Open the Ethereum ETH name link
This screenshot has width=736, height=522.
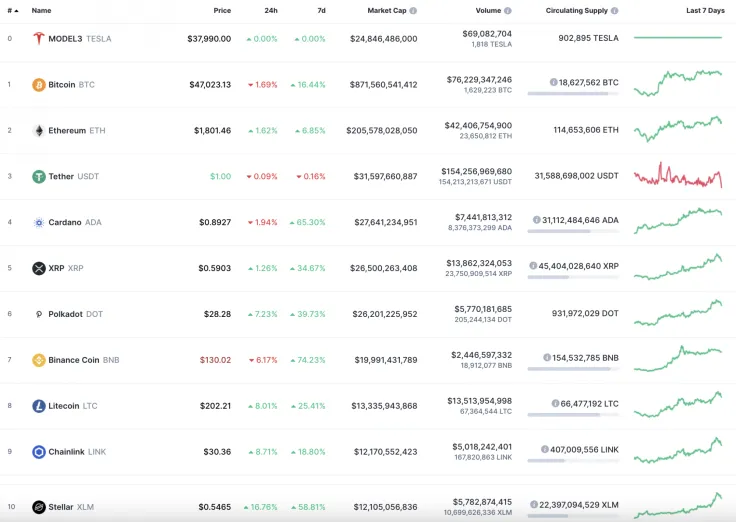(77, 130)
